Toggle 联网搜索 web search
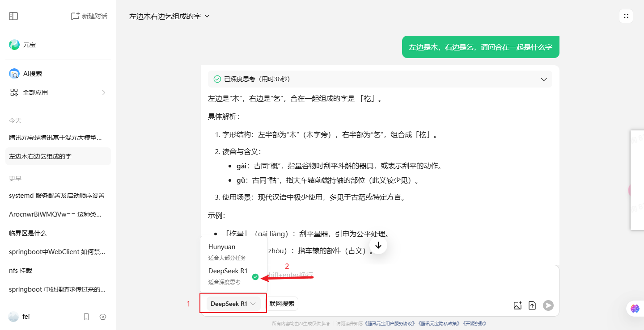The image size is (644, 330). tap(282, 304)
